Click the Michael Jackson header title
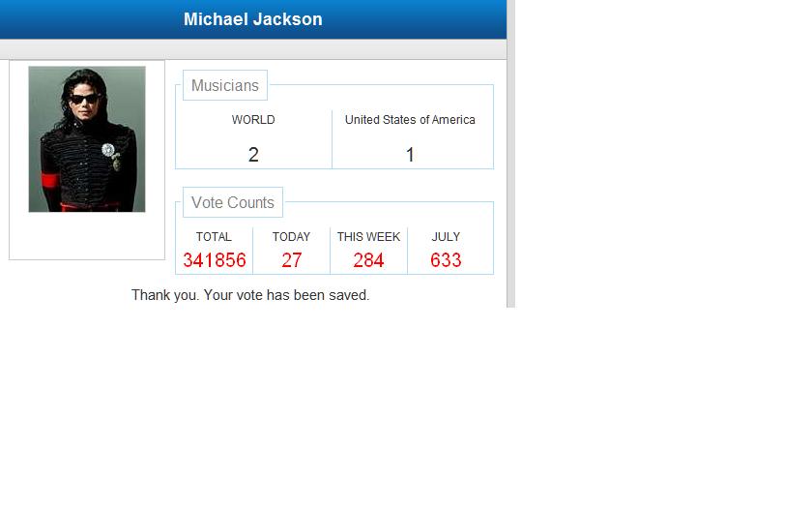The image size is (812, 508). coord(252,19)
